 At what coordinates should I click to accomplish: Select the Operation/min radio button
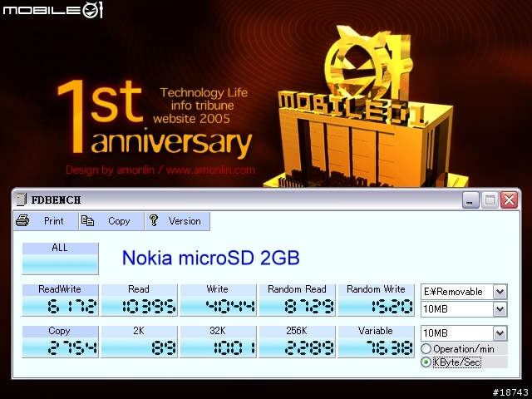426,349
